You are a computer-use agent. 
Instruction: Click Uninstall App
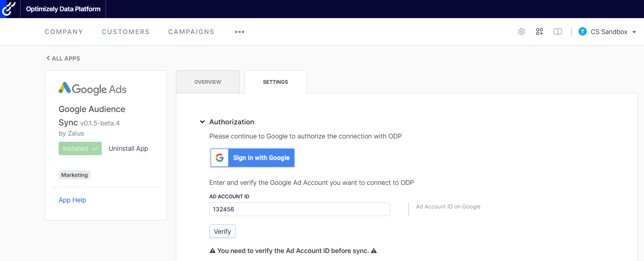click(128, 149)
